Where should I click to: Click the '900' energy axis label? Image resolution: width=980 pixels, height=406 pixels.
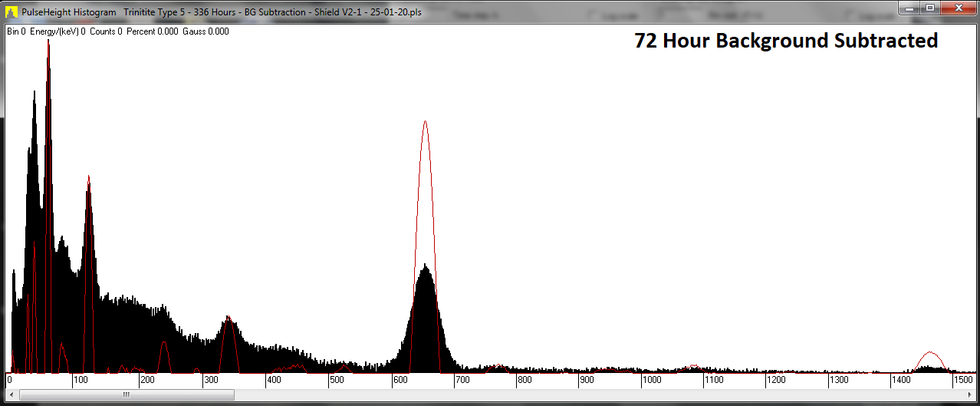tap(587, 380)
